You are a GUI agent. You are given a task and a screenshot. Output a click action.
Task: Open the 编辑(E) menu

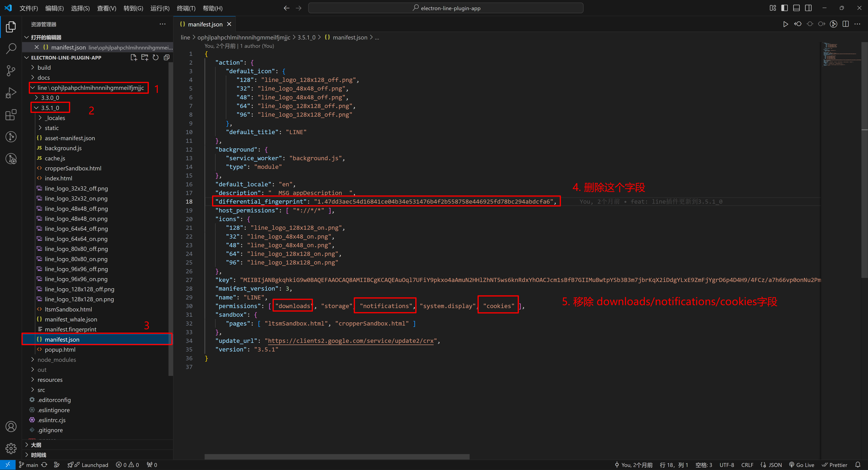tap(54, 8)
